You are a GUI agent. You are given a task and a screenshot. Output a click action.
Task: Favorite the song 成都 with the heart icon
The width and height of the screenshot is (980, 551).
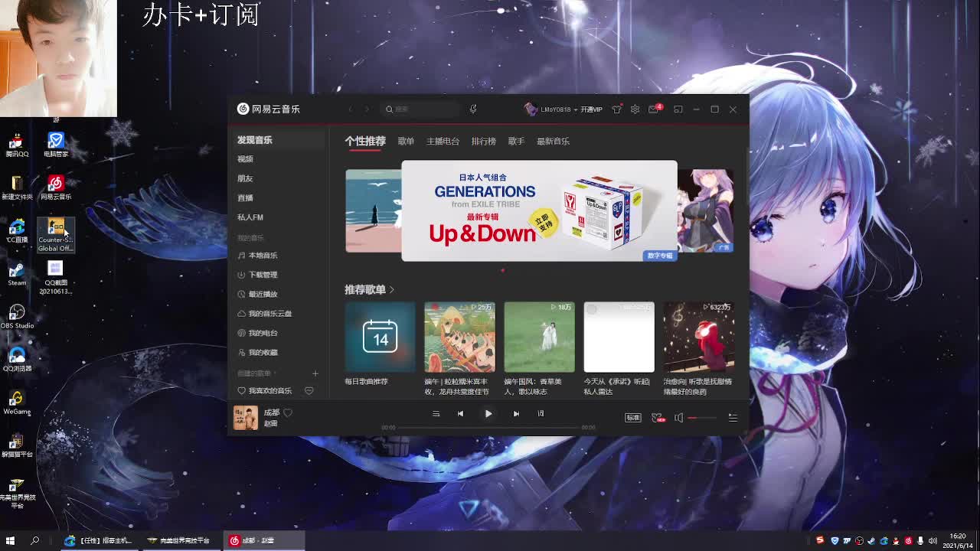pos(287,412)
